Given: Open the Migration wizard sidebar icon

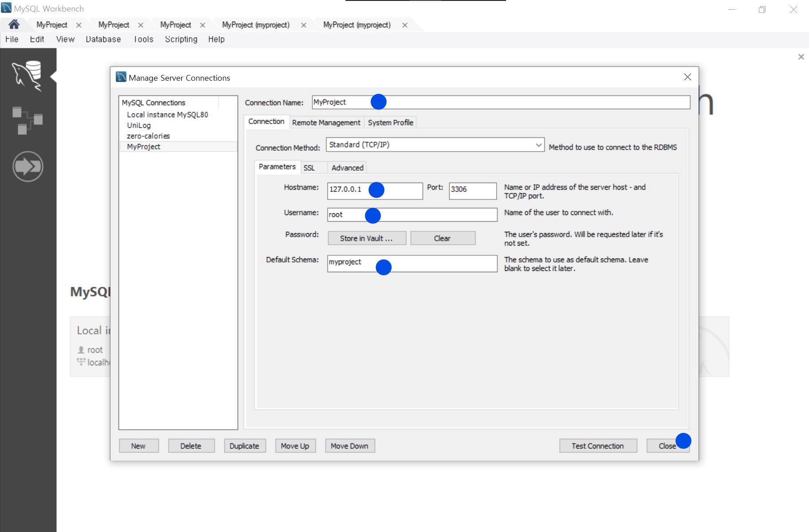Looking at the screenshot, I should coord(27,167).
